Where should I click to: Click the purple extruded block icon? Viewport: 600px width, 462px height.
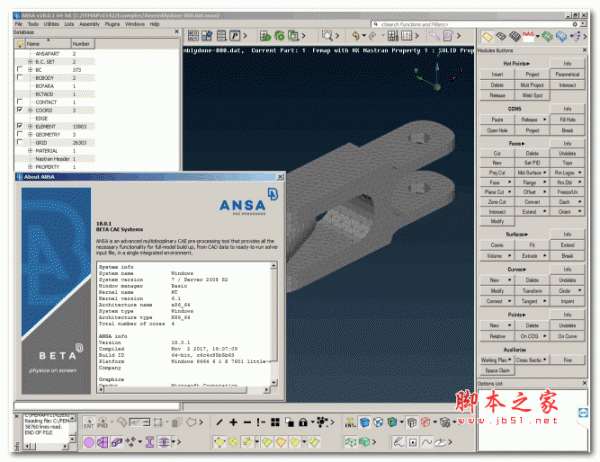pos(117,443)
